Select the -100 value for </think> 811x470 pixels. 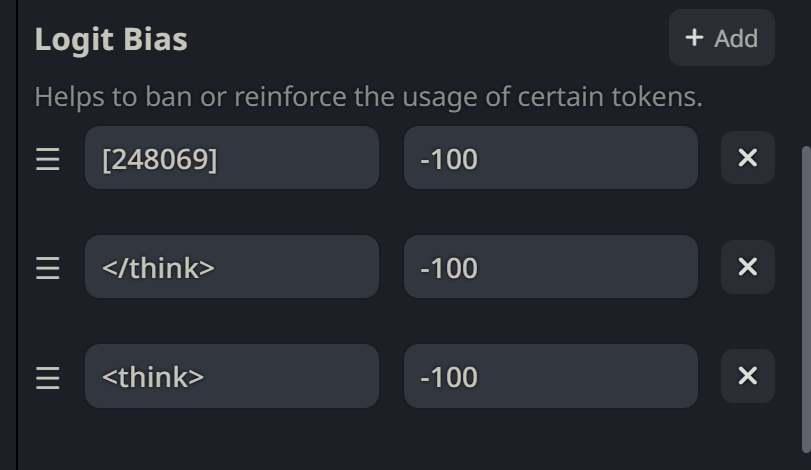coord(550,267)
